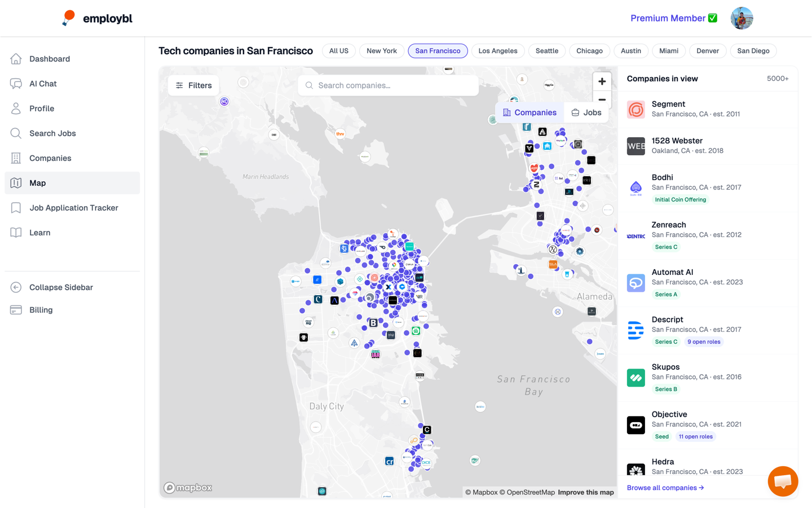Switch the map to New York
Image resolution: width=812 pixels, height=508 pixels.
pyautogui.click(x=382, y=51)
